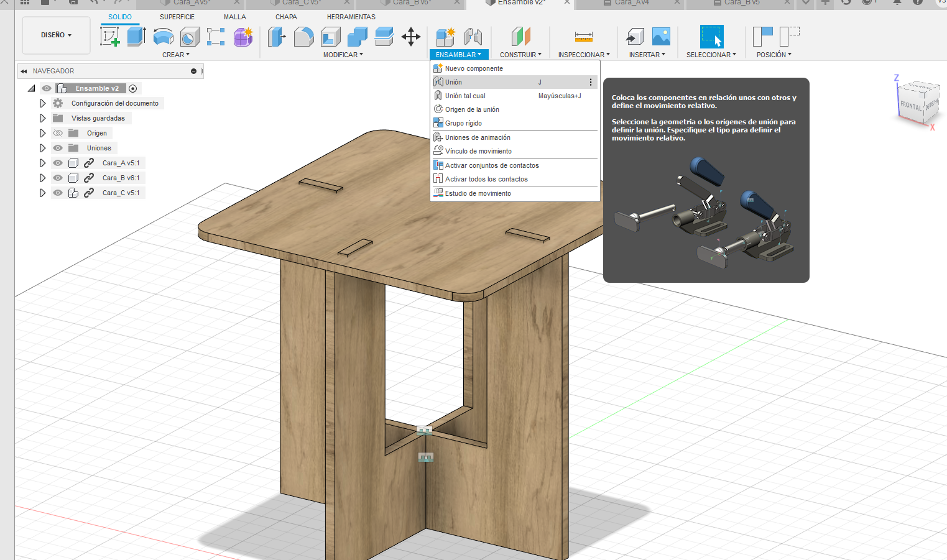947x560 pixels.
Task: Click the Select tool icon
Action: [x=711, y=37]
